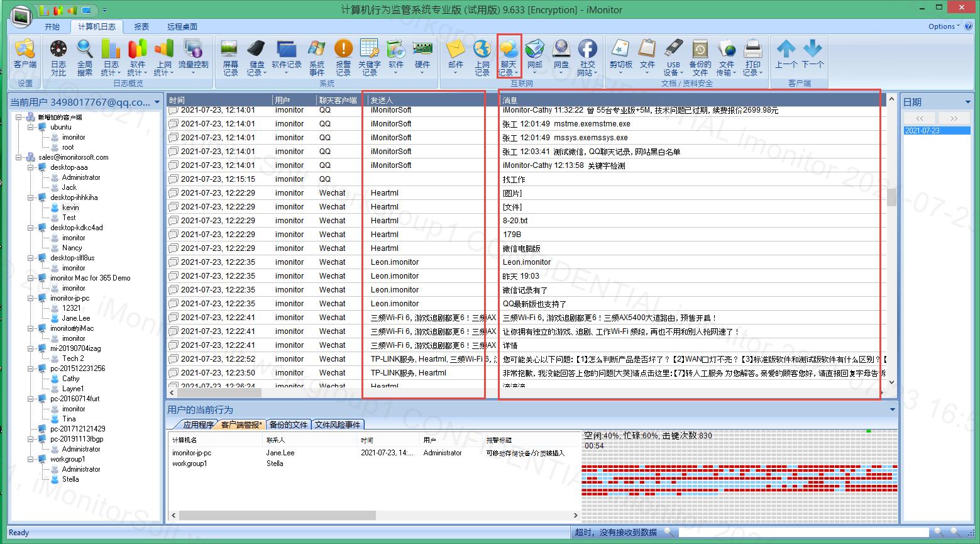This screenshot has width=980, height=544.
Task: Open 系统事件 system events
Action: pyautogui.click(x=317, y=57)
